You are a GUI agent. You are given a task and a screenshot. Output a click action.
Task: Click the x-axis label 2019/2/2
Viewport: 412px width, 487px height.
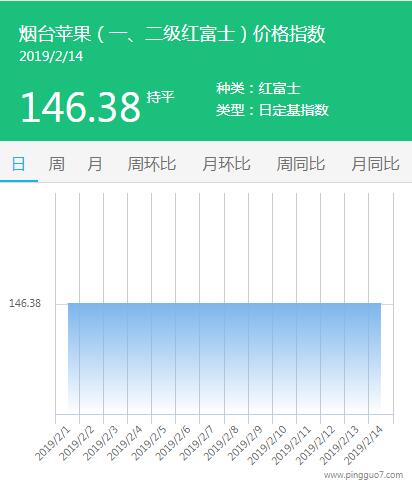coord(77,444)
